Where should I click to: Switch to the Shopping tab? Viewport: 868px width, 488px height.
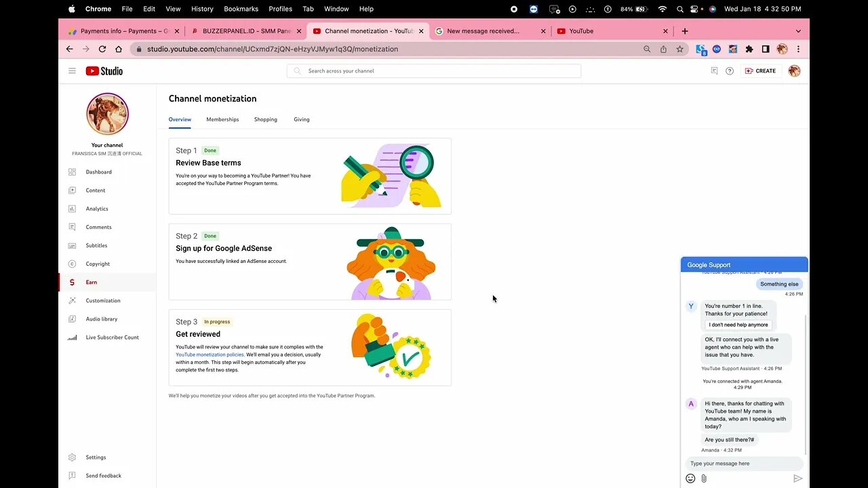coord(266,119)
